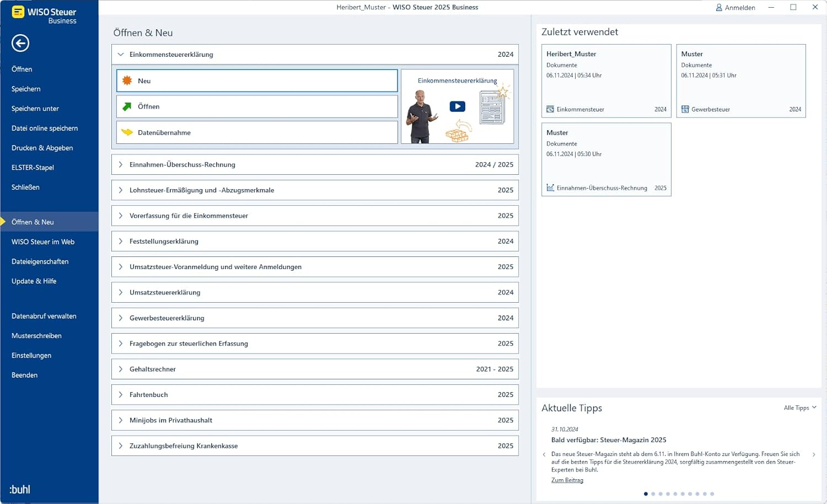
Task: Click the Neu button for Einkommensteuererklärung
Action: point(257,81)
